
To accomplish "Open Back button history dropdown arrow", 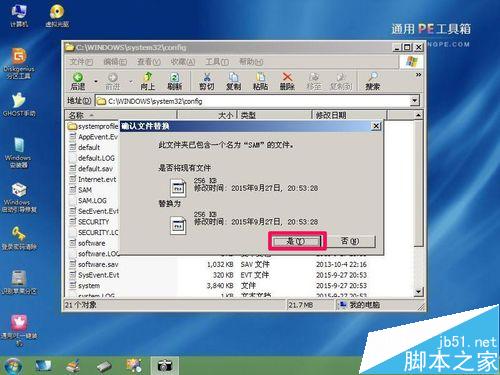I will (x=96, y=81).
